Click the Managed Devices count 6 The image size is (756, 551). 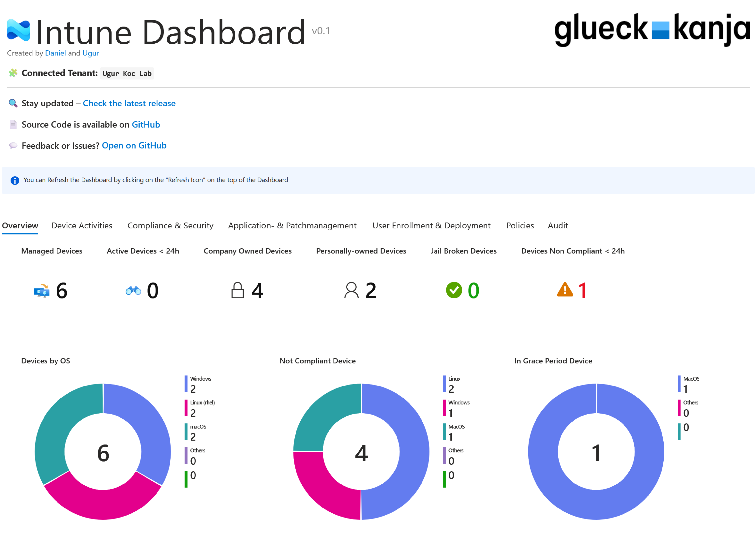pyautogui.click(x=62, y=290)
